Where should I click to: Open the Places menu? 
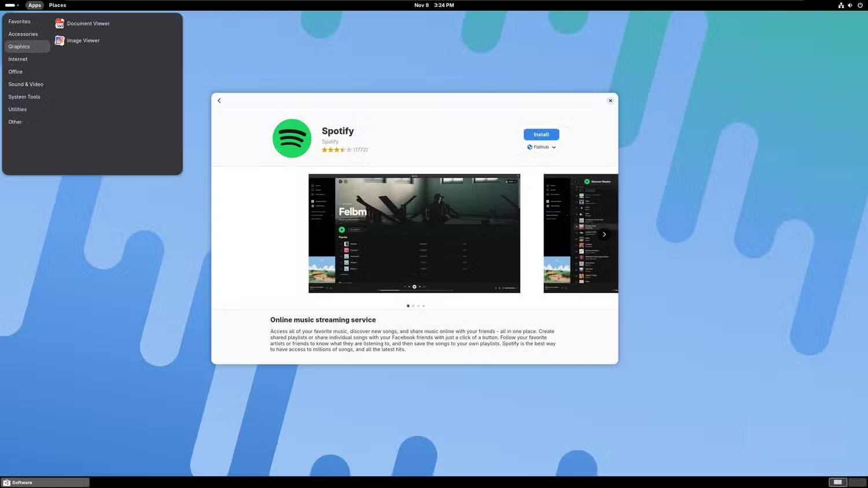[57, 5]
